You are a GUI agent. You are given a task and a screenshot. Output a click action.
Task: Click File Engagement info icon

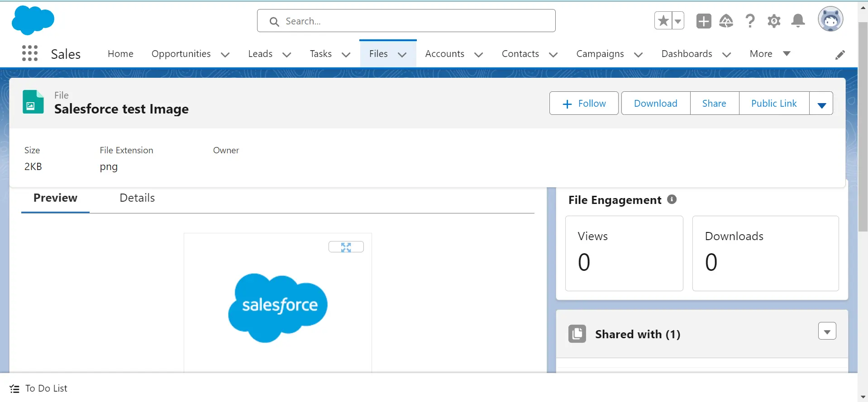click(672, 199)
